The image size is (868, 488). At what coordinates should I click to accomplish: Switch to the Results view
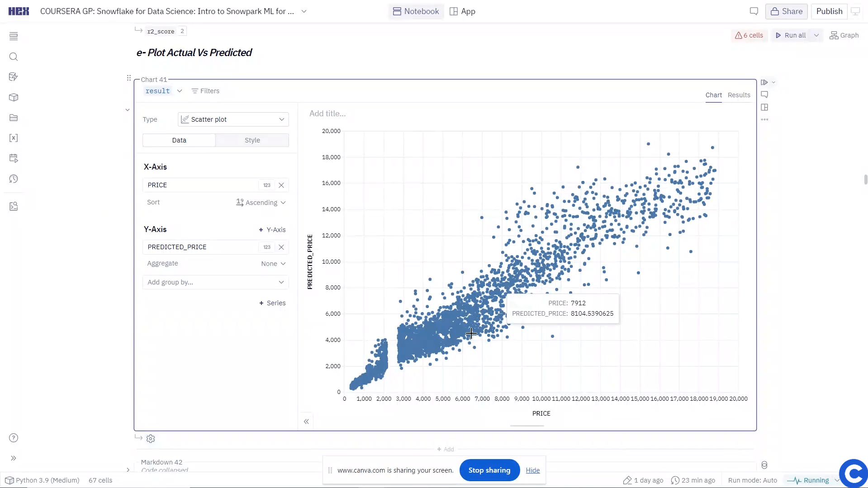[x=739, y=95]
